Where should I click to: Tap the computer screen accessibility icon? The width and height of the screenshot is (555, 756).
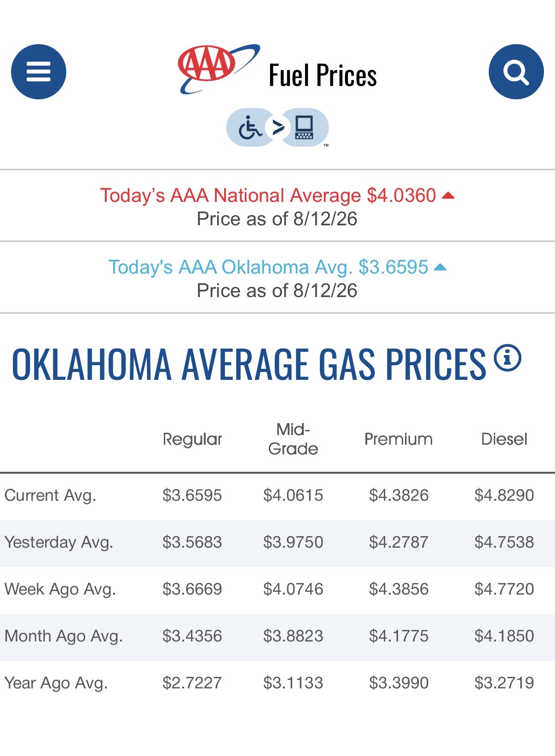coord(304,127)
